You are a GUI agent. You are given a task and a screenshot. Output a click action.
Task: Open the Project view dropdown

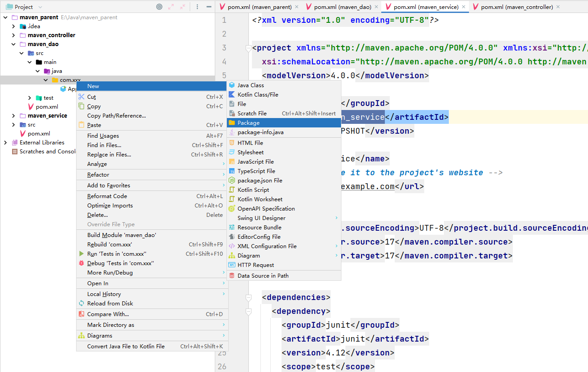tap(25, 7)
